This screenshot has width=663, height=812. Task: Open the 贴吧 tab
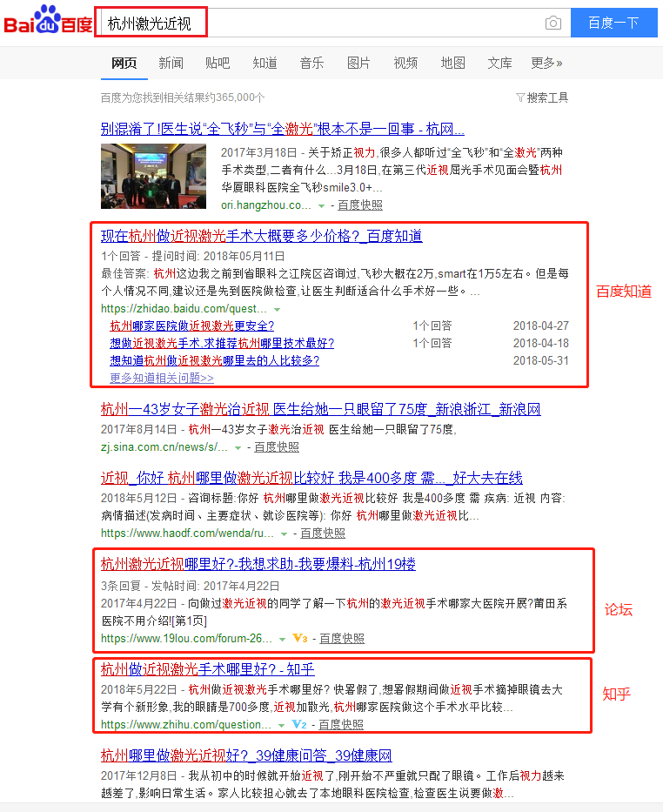tap(218, 64)
